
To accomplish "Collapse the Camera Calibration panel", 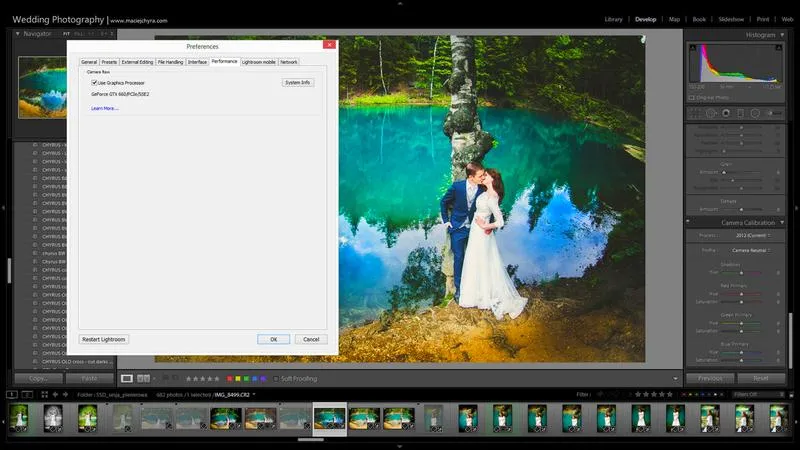I will (782, 222).
